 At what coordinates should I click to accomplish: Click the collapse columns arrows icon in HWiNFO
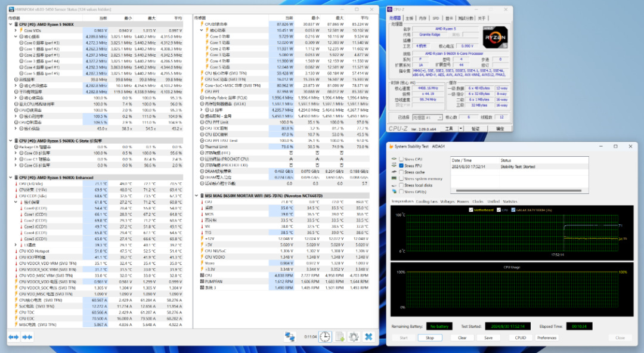(x=27, y=337)
